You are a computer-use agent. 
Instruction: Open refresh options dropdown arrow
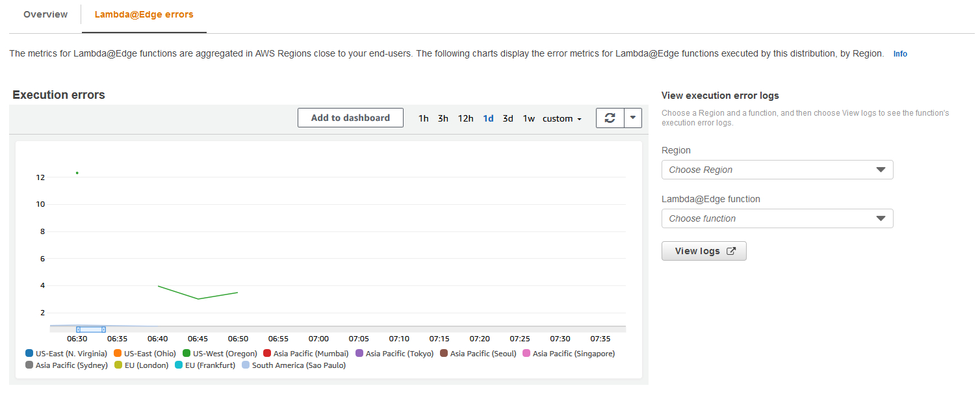(633, 118)
